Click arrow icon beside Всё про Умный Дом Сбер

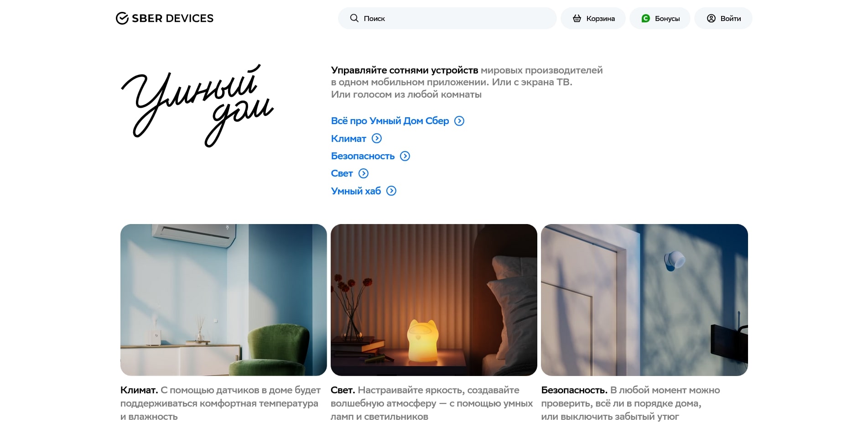coord(459,121)
